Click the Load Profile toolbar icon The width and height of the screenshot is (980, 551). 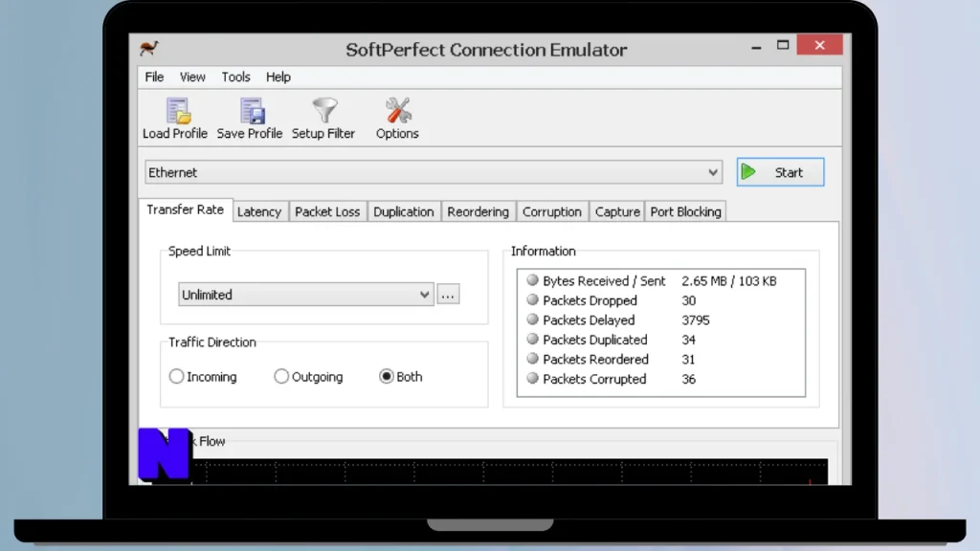178,111
